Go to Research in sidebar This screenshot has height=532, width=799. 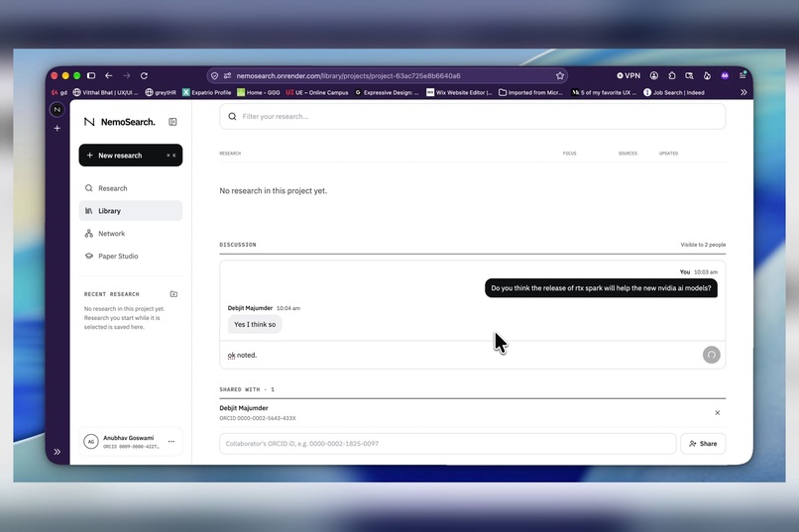click(131, 188)
